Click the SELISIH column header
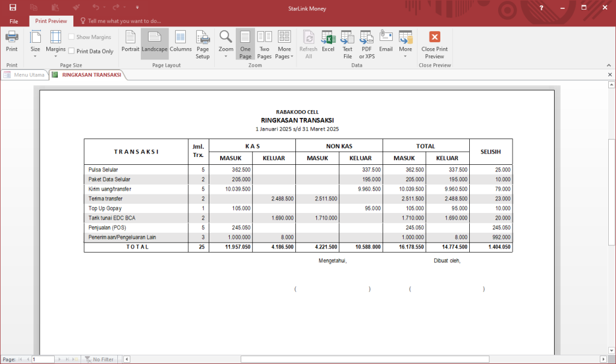Image resolution: width=616 pixels, height=364 pixels. tap(491, 152)
